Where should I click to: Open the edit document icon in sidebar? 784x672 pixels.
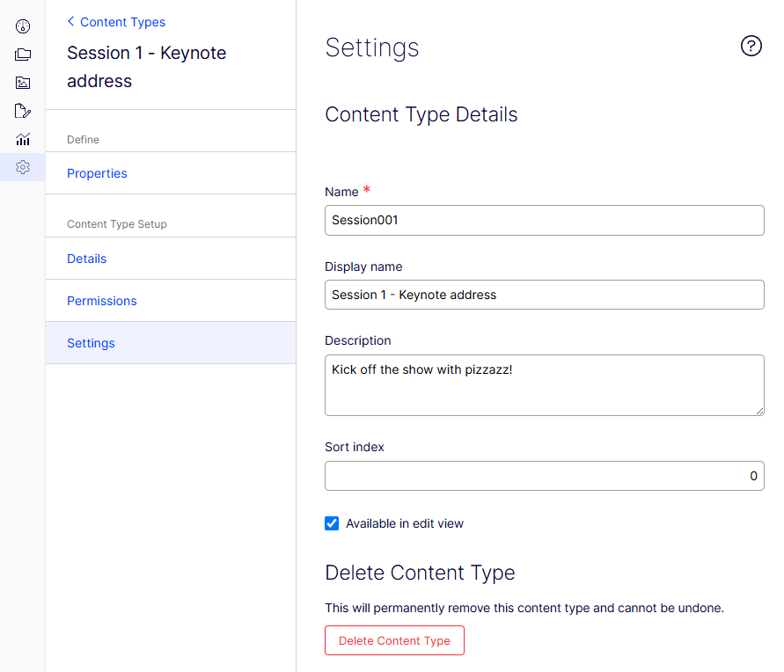(23, 111)
